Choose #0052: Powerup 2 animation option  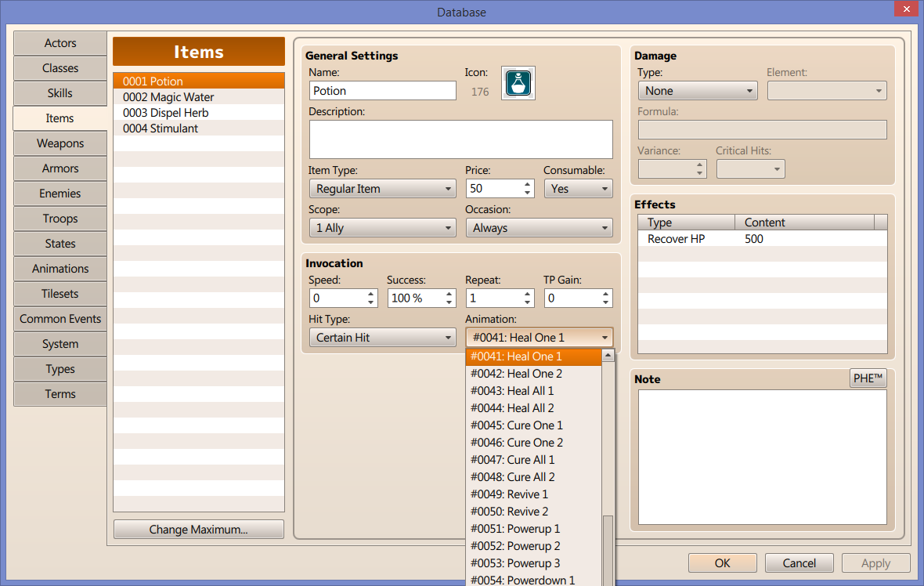pyautogui.click(x=534, y=546)
